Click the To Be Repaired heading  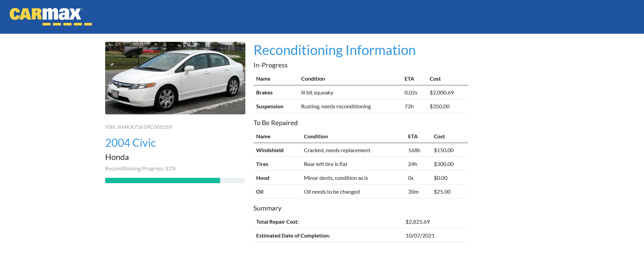pyautogui.click(x=275, y=123)
